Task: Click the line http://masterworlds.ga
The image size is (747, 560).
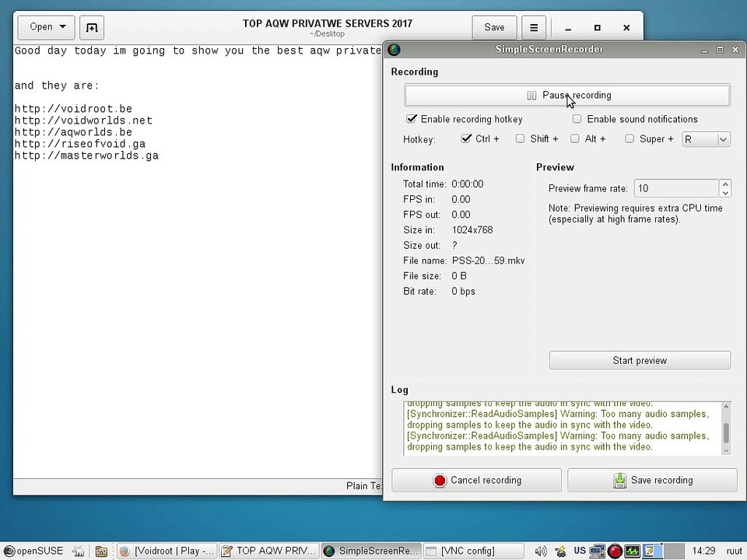Action: (86, 156)
